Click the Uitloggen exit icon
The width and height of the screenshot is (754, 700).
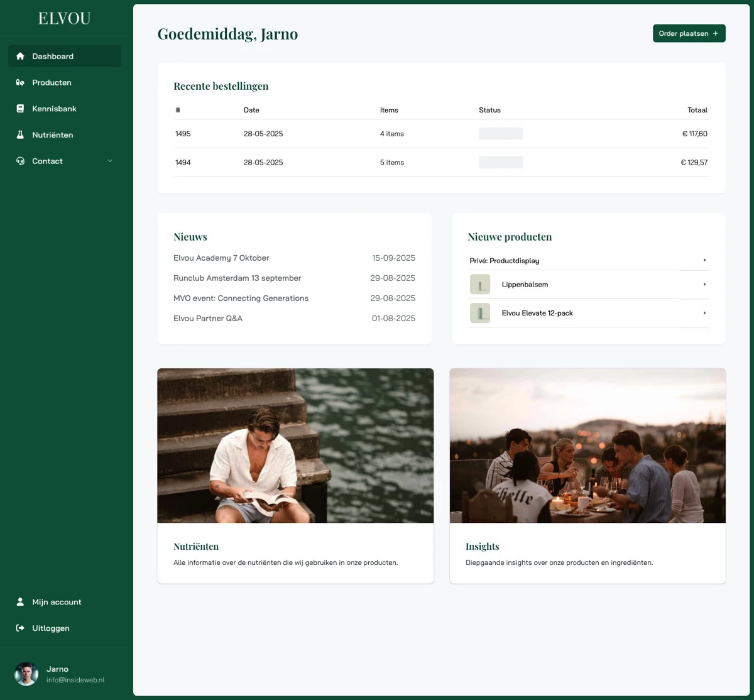(x=20, y=628)
